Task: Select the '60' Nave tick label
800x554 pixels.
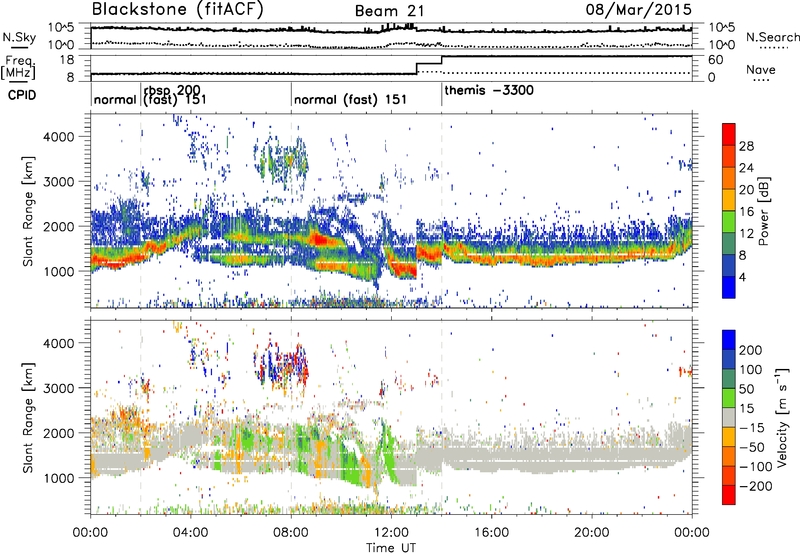Action: [x=716, y=60]
